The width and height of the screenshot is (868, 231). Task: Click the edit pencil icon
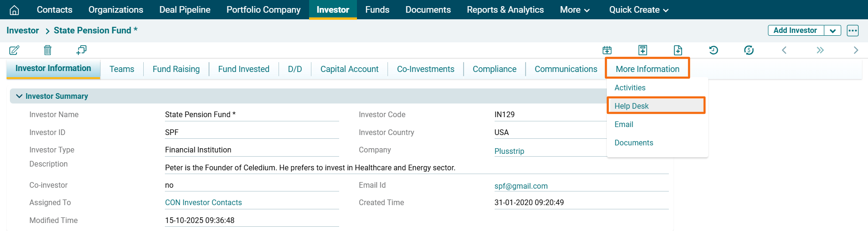click(14, 50)
